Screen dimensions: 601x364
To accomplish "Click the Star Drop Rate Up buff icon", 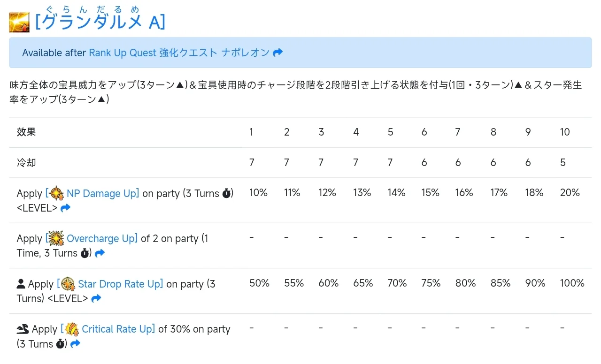I will 68,284.
